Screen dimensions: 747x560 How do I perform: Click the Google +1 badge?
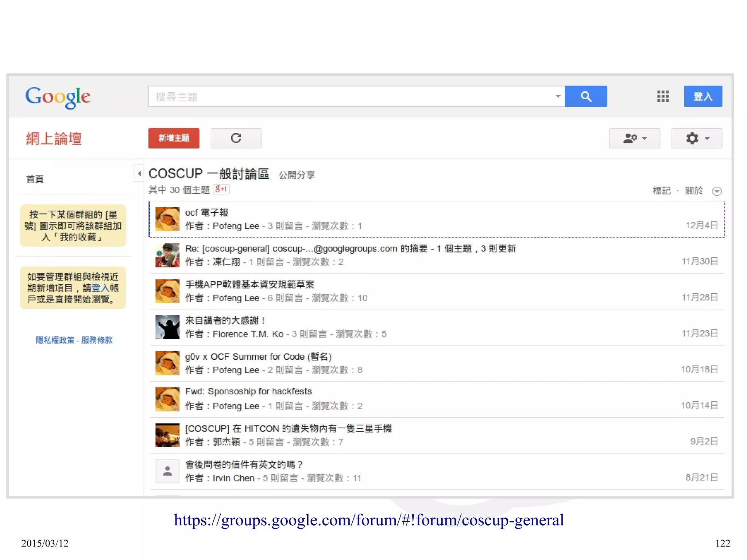click(221, 189)
